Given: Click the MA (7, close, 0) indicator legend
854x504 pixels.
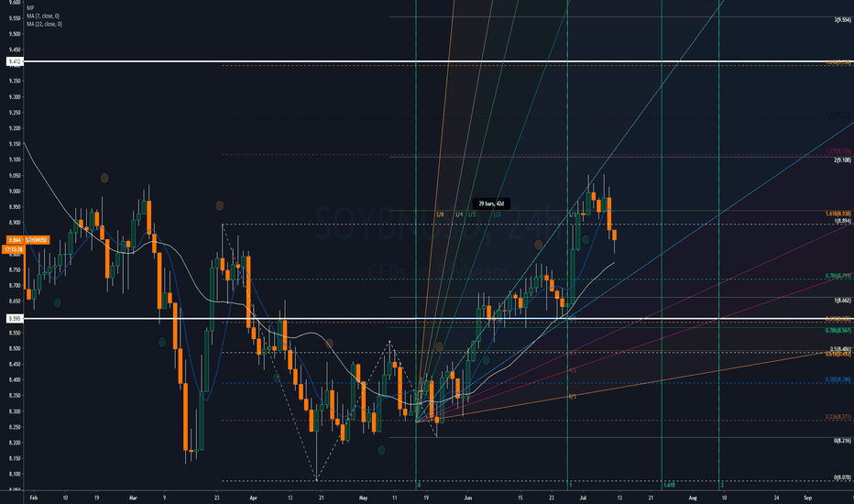Looking at the screenshot, I should pyautogui.click(x=43, y=16).
